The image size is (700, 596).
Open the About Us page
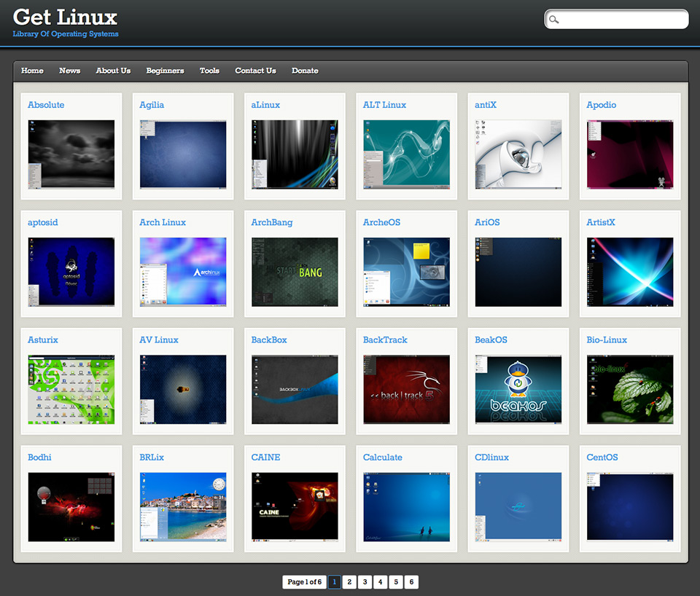114,71
